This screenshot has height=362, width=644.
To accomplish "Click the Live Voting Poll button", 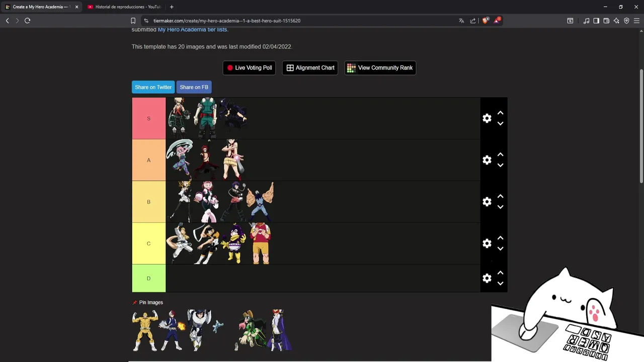I will tap(249, 68).
